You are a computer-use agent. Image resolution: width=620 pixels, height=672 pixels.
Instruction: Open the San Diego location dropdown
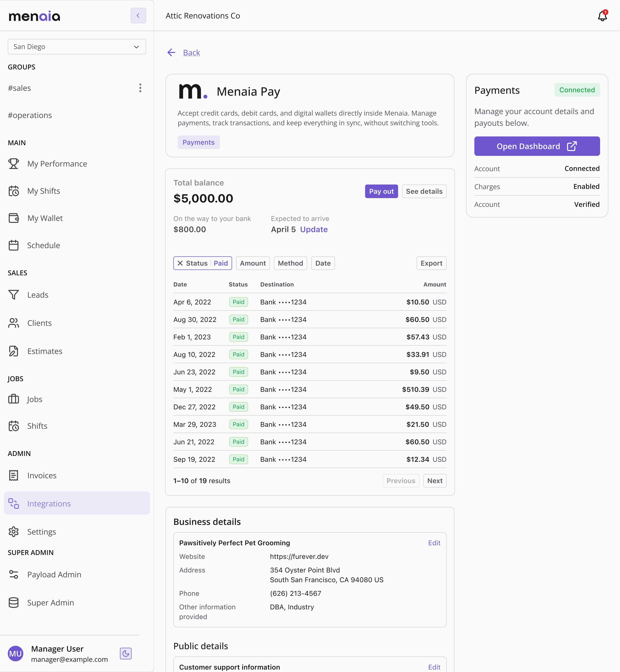pos(77,47)
